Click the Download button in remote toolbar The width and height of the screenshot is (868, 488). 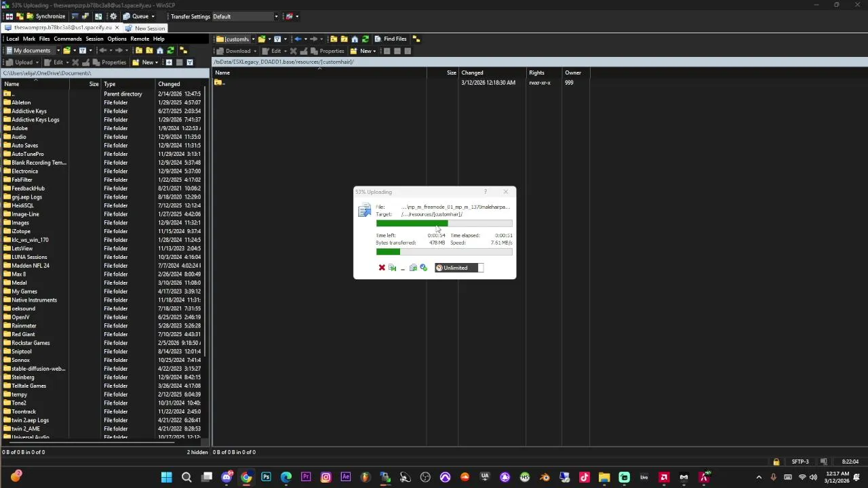(x=235, y=51)
